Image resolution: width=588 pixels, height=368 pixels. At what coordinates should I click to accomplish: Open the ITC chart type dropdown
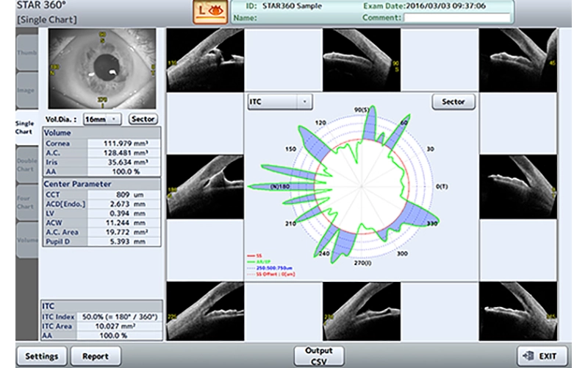280,102
